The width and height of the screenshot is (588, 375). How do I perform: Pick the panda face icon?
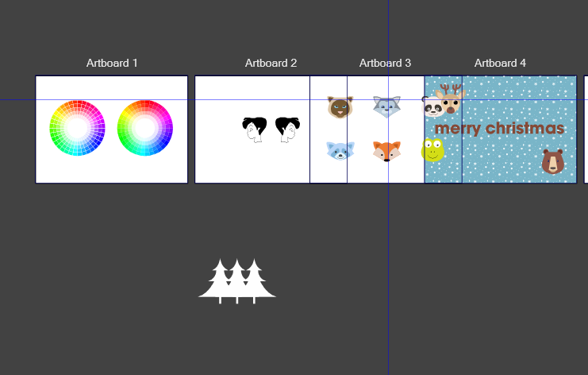(x=432, y=107)
